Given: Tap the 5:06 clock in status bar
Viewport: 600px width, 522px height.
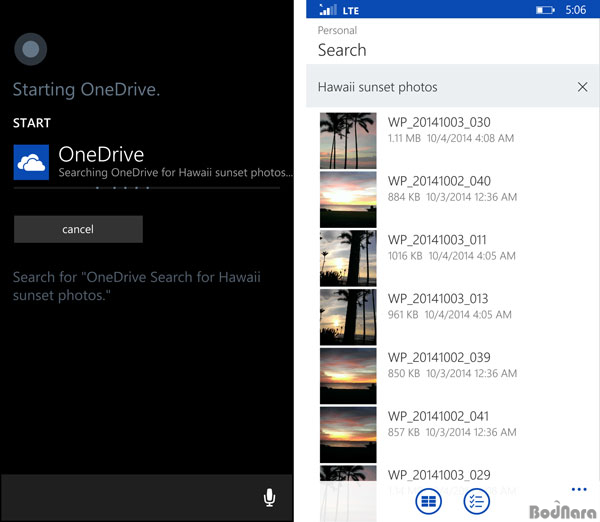Looking at the screenshot, I should 576,10.
